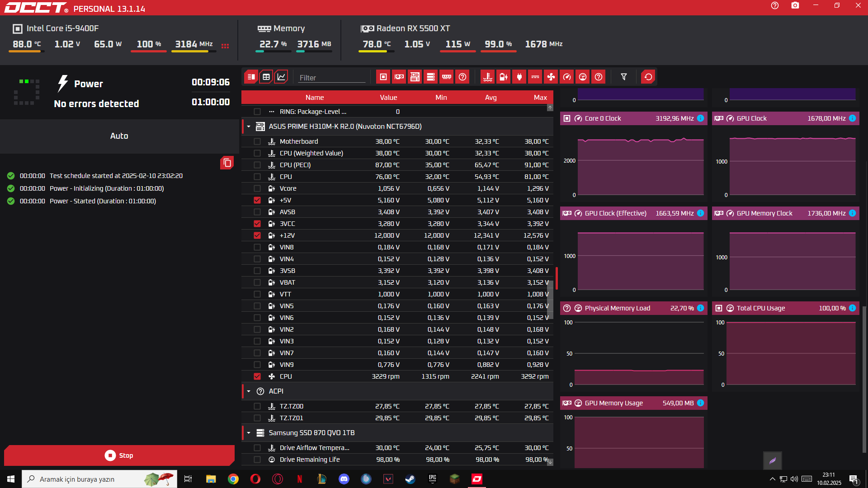Image resolution: width=868 pixels, height=488 pixels.
Task: Stop the running power test
Action: point(119,455)
